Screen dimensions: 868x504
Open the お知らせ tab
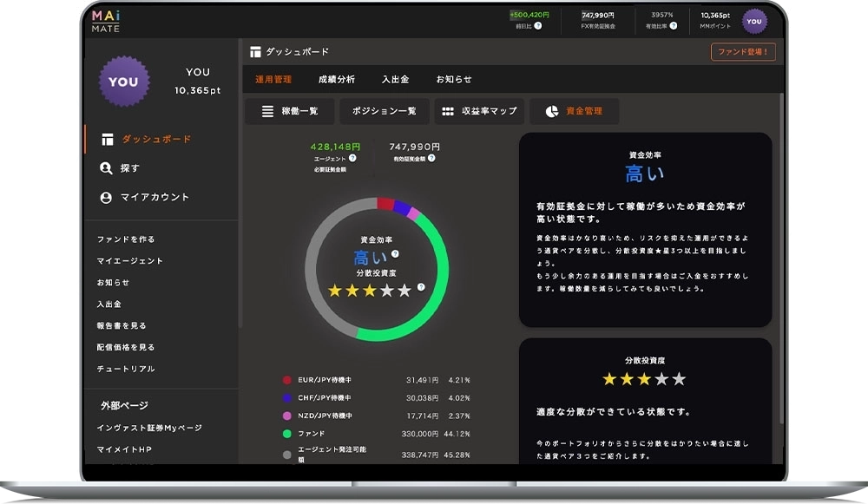click(454, 79)
